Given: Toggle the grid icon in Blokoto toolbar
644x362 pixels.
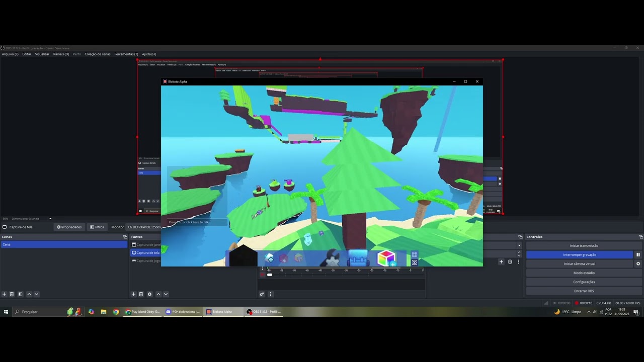Looking at the screenshot, I should coord(415,255).
